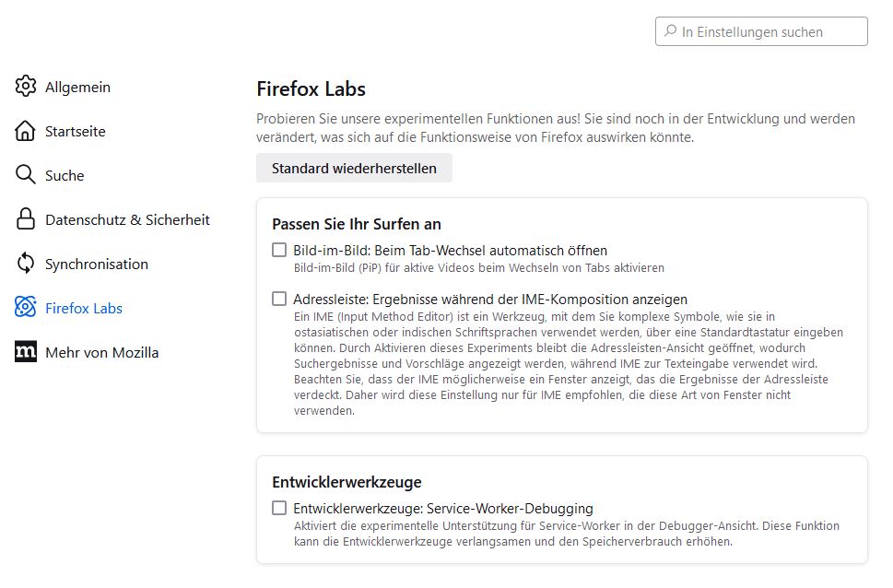Enable Bild-im-Bild Tab-Wechsel checkbox
The height and width of the screenshot is (588, 893).
click(279, 250)
